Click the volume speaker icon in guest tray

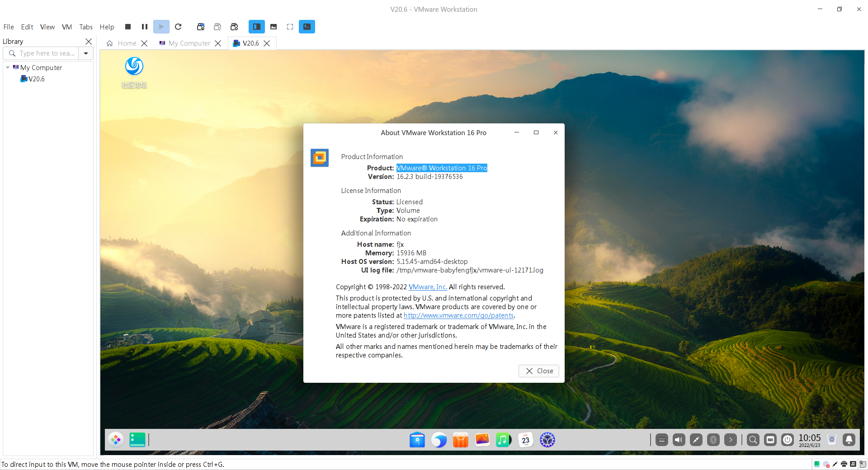[x=679, y=440]
